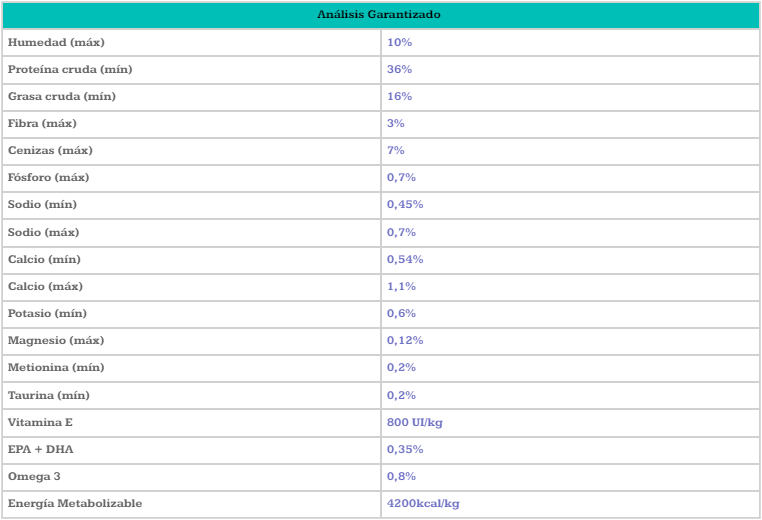The image size is (762, 520).
Task: Select the Grasa cruda (mín) label
Action: pos(62,97)
